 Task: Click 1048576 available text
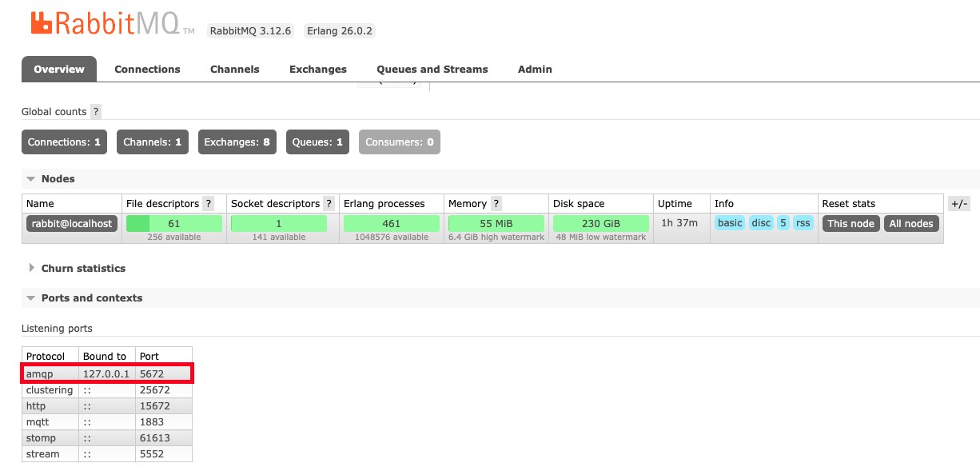click(392, 237)
